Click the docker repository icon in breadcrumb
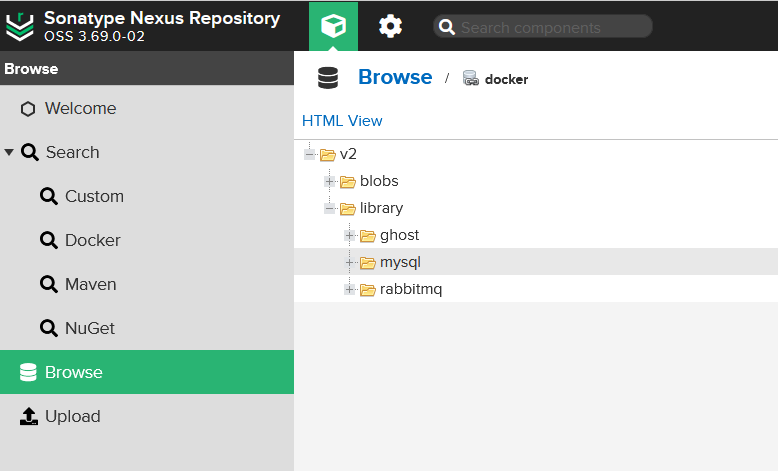The image size is (778, 471). pos(471,79)
